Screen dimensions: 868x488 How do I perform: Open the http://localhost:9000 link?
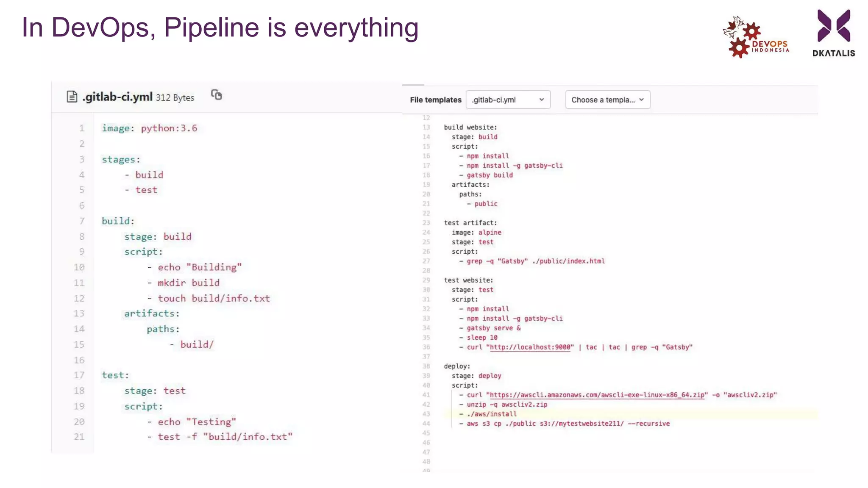tap(530, 347)
